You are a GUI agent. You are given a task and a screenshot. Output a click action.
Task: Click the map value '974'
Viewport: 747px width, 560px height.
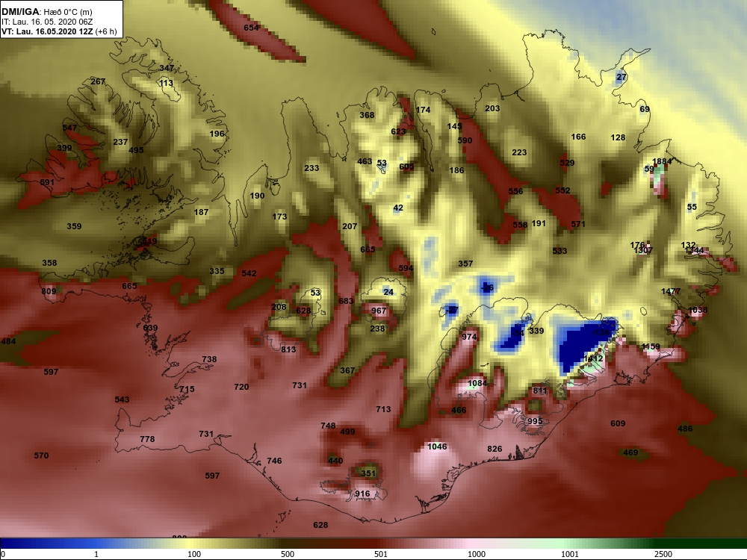(x=469, y=337)
